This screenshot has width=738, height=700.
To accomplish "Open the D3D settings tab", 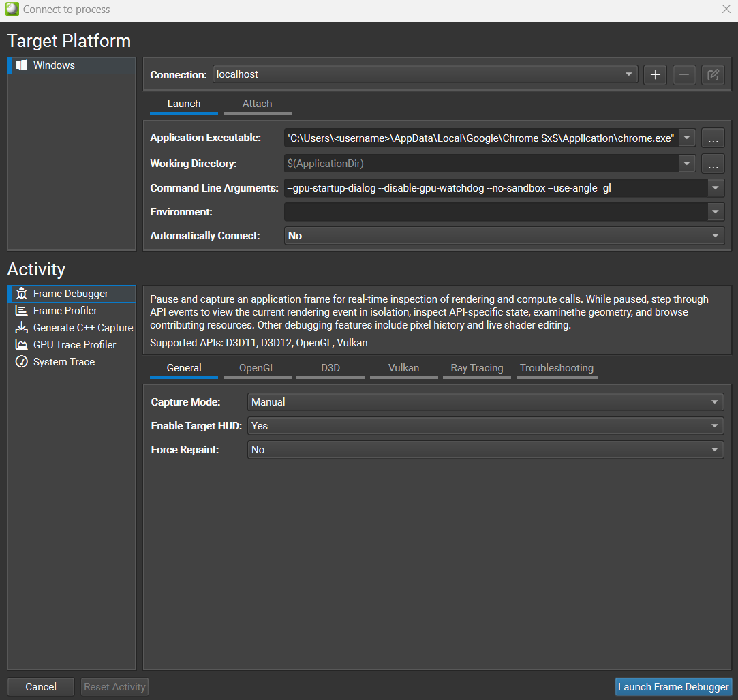I will click(x=330, y=369).
